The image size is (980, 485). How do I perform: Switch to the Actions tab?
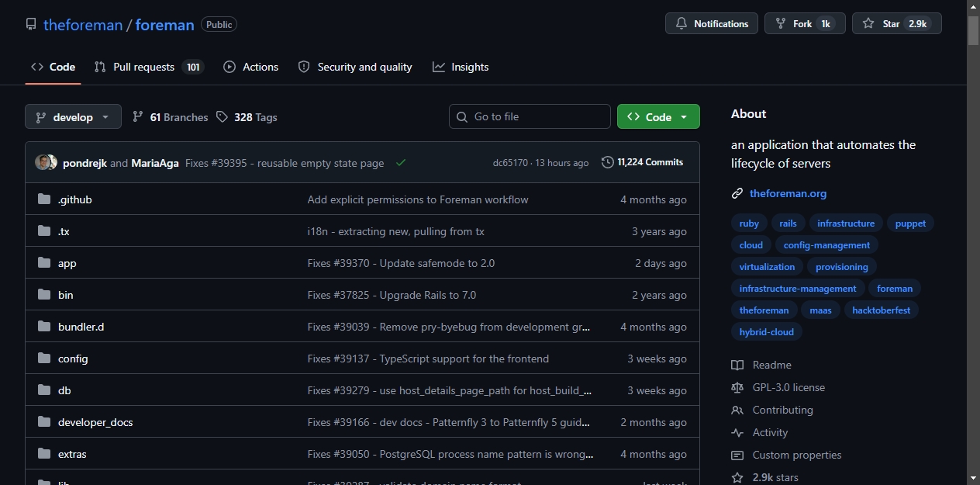pos(250,67)
